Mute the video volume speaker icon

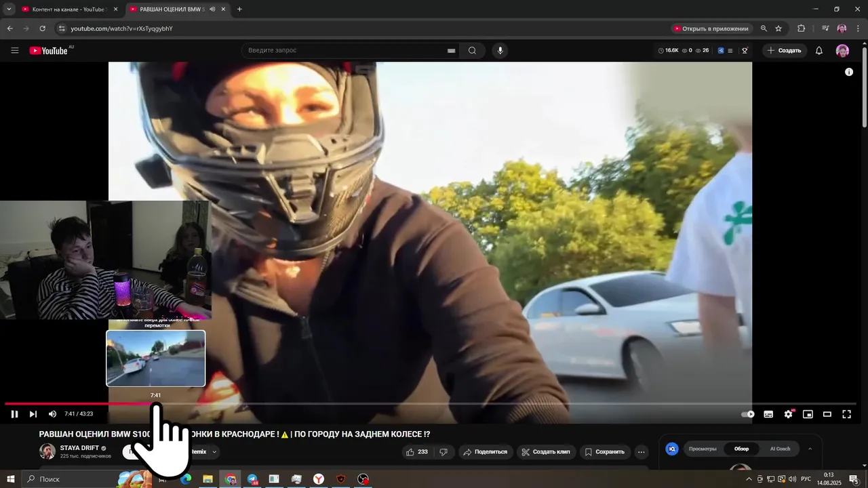click(52, 414)
